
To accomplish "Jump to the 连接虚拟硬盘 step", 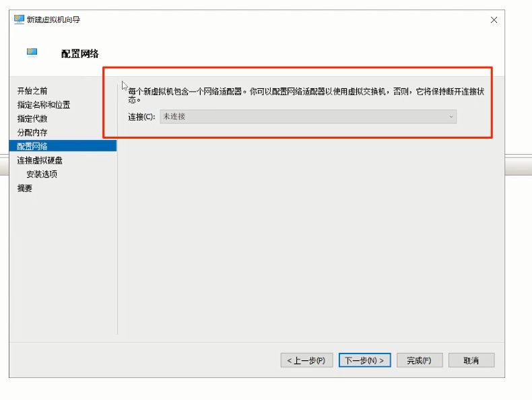I will (40, 160).
